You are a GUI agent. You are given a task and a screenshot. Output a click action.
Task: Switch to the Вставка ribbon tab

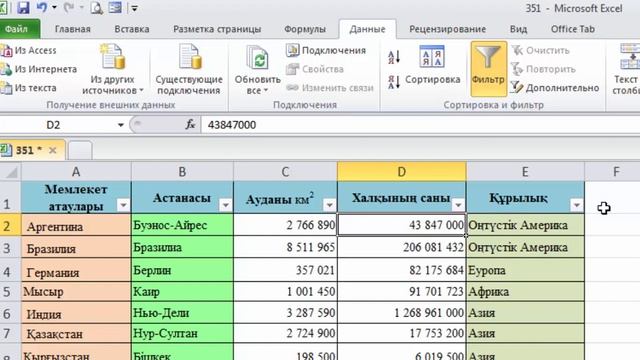click(131, 29)
